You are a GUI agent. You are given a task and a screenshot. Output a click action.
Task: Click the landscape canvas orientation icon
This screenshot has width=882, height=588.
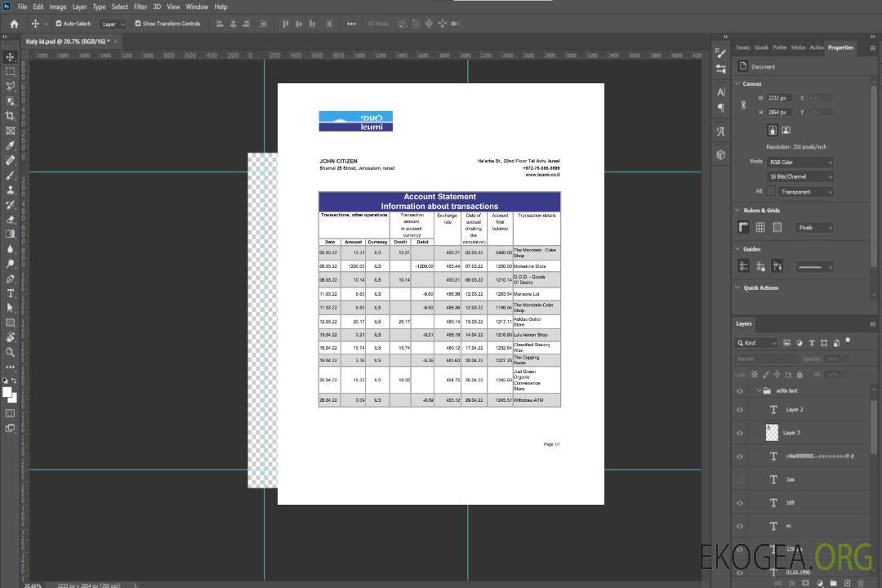point(786,130)
